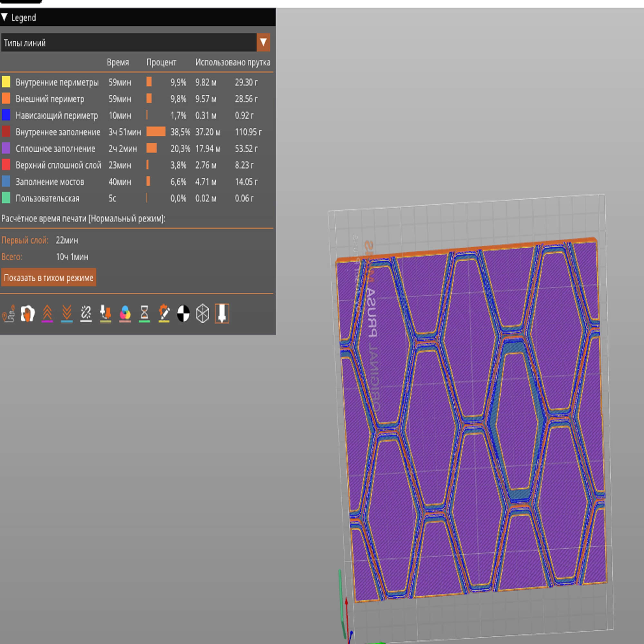Click the Использовано прутка column header
The width and height of the screenshot is (644, 644).
tap(233, 62)
